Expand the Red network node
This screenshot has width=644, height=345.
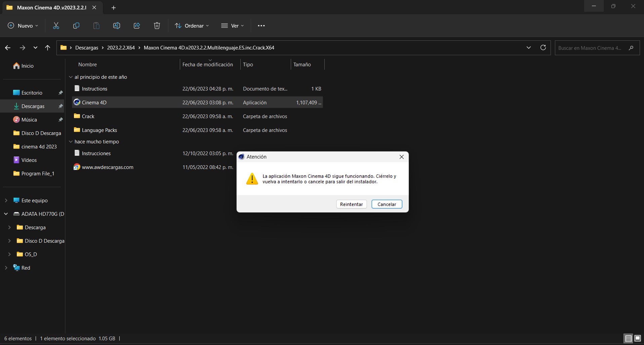click(x=6, y=268)
